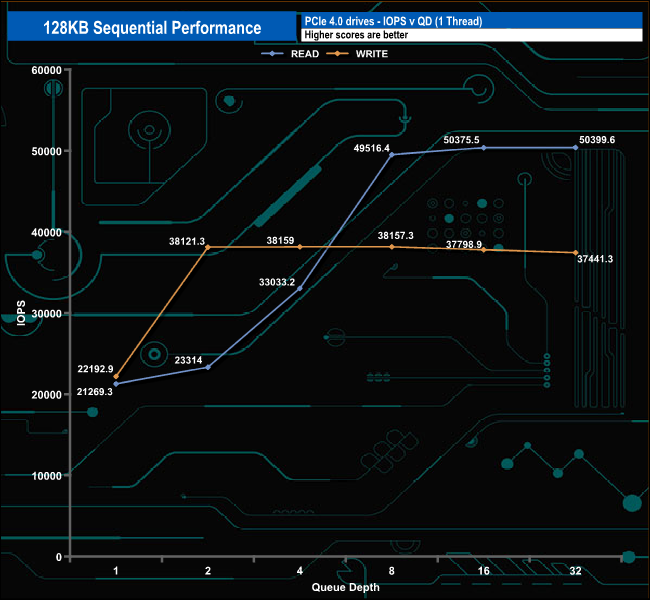Click the WRITE data point labeled 38157.3
The height and width of the screenshot is (600, 650).
392,247
